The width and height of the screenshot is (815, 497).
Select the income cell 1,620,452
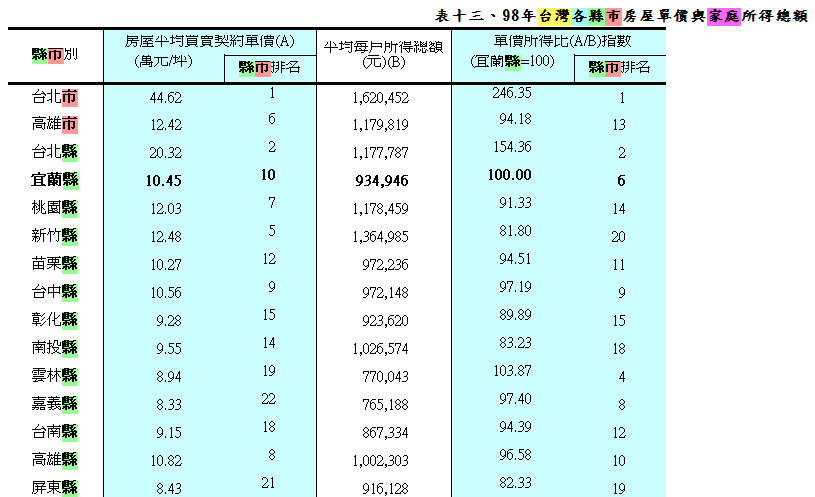(x=380, y=98)
